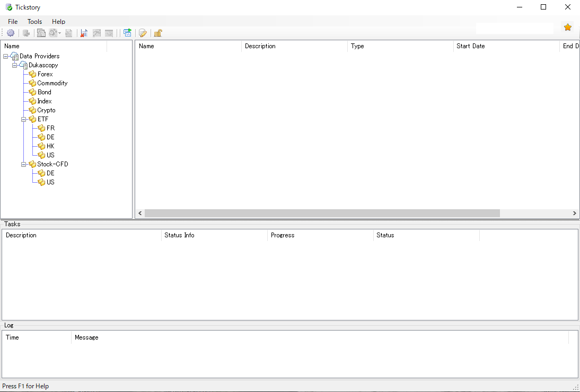The image size is (580, 392).
Task: Collapse the ETF tree node
Action: click(24, 119)
